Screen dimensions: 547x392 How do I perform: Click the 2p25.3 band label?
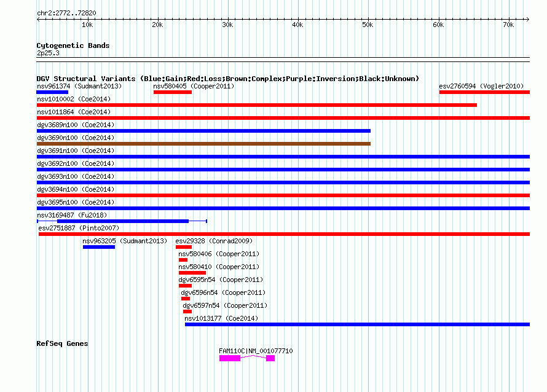tap(48, 53)
